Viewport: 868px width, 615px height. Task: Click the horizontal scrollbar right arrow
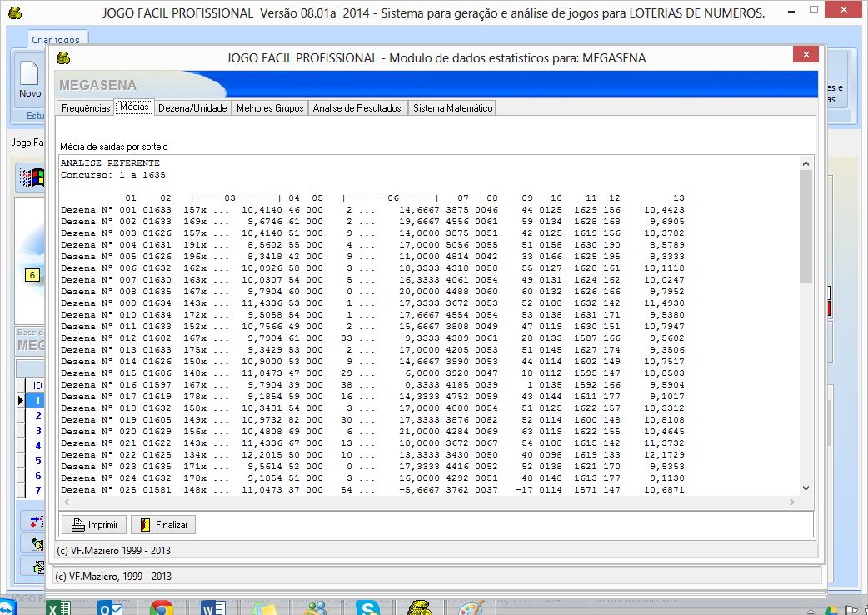[x=792, y=502]
